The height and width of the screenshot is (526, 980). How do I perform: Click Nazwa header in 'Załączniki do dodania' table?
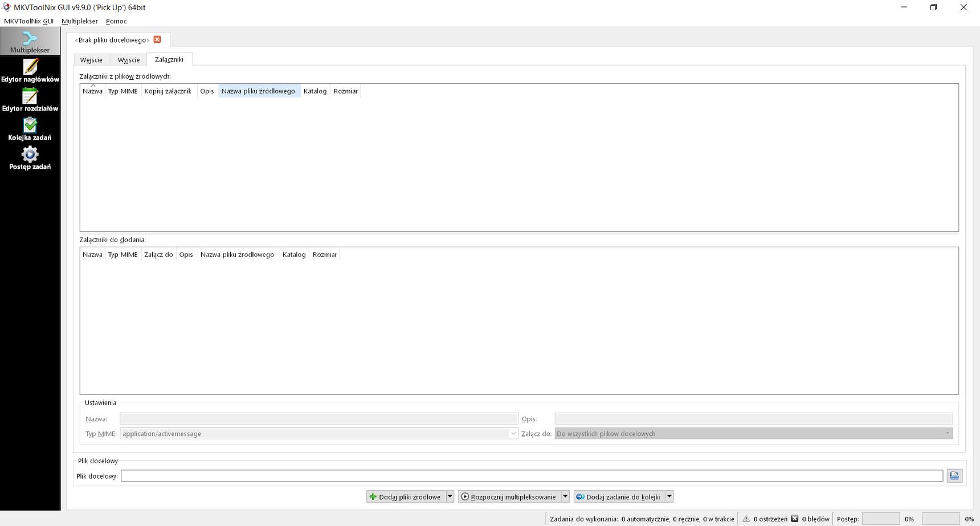92,255
